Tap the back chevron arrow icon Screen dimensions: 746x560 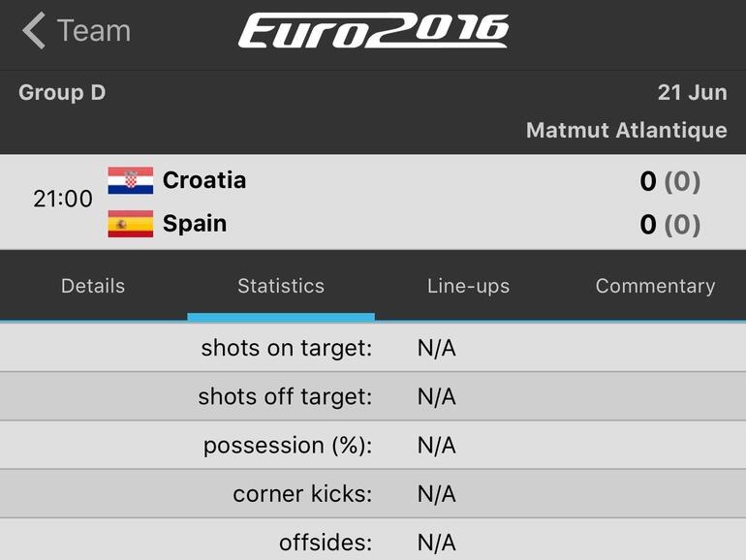[34, 31]
